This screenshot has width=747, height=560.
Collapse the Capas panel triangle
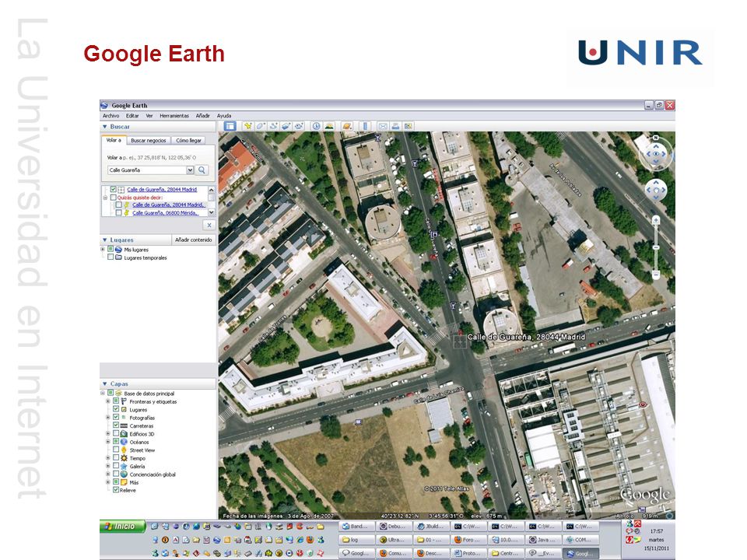click(105, 383)
